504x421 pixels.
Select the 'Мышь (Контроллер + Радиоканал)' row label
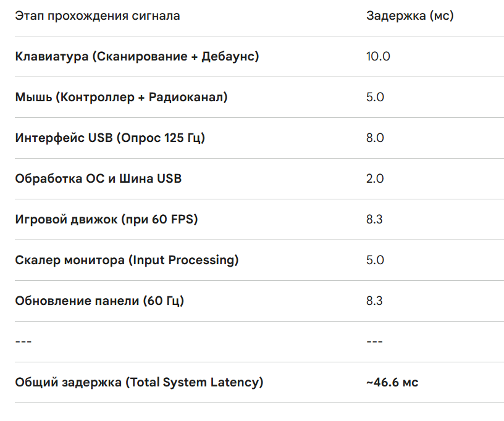point(121,97)
